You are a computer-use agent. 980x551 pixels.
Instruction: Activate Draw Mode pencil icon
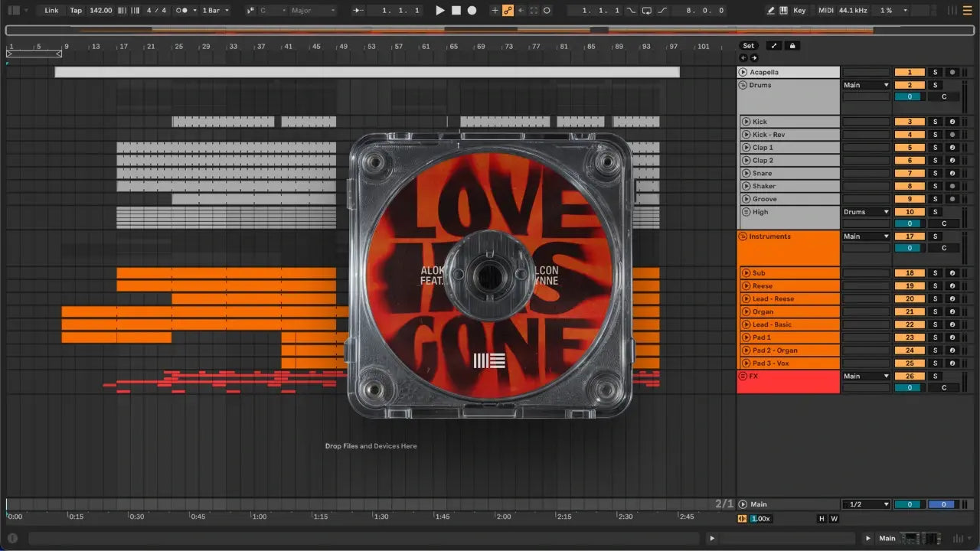(x=771, y=11)
